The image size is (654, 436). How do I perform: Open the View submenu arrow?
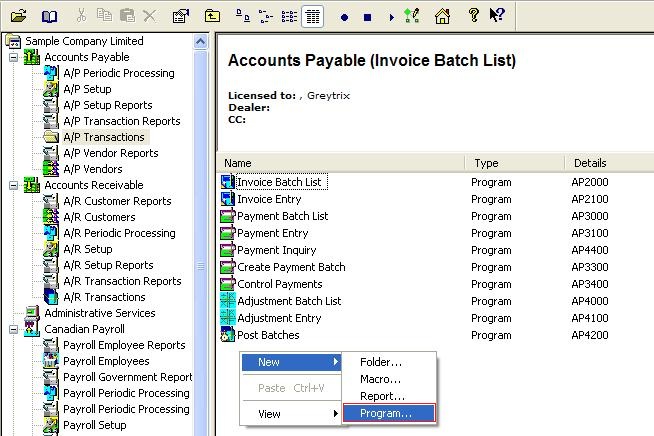pos(336,414)
